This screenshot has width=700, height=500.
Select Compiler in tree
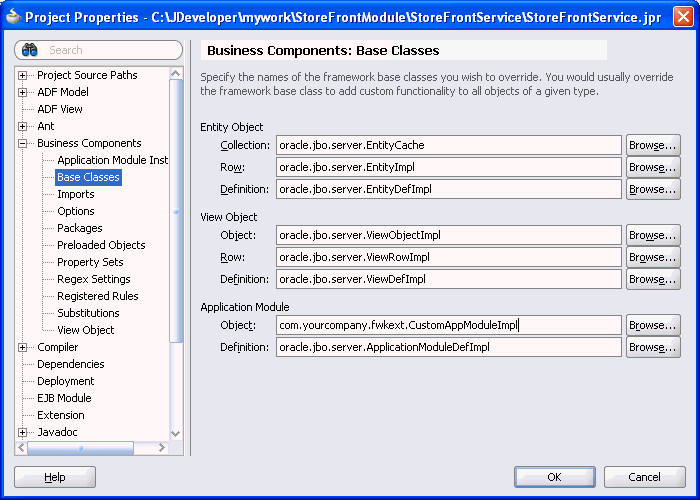coord(58,347)
